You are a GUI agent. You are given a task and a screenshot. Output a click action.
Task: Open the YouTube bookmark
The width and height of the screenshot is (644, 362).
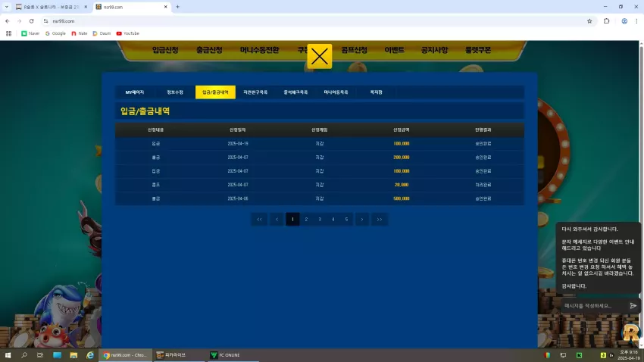click(x=128, y=33)
